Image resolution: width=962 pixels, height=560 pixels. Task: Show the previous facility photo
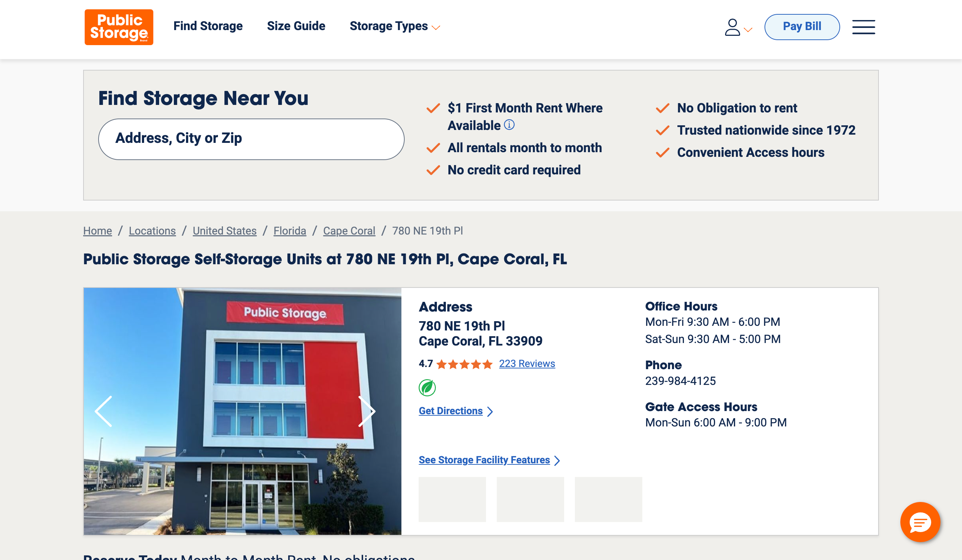coord(104,411)
